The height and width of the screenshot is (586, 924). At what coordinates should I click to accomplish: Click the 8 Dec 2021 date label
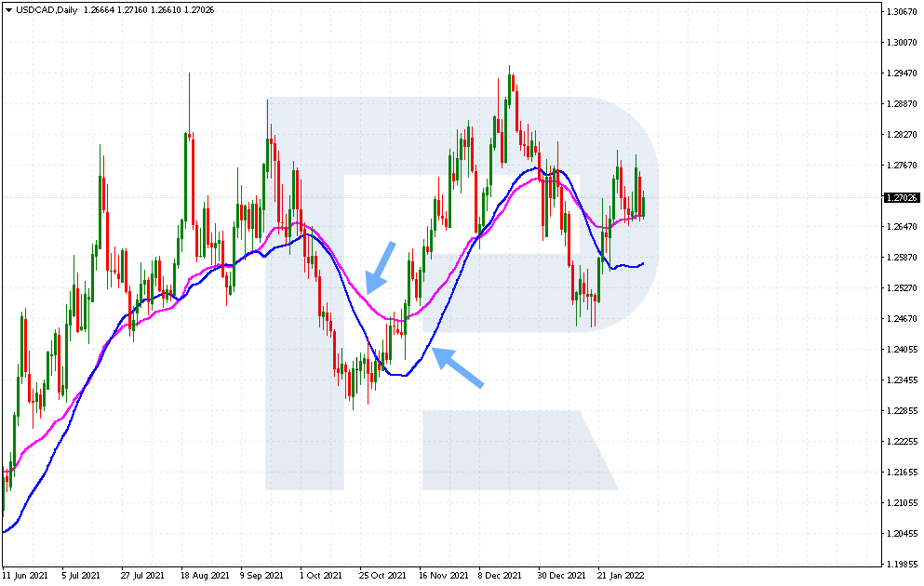click(x=500, y=576)
